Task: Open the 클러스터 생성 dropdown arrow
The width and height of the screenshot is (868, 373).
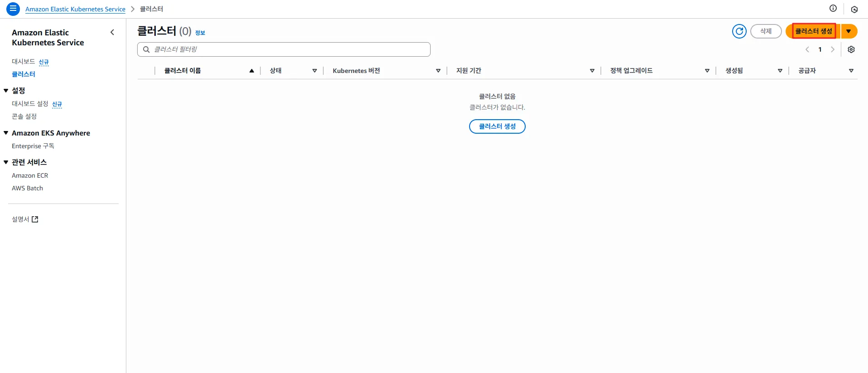Action: coord(849,31)
